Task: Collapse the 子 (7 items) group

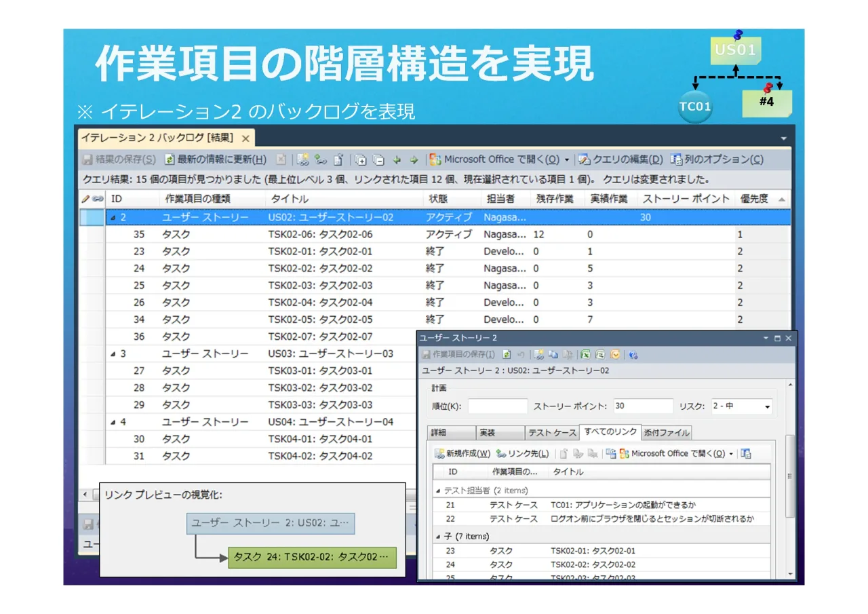Action: tap(437, 537)
